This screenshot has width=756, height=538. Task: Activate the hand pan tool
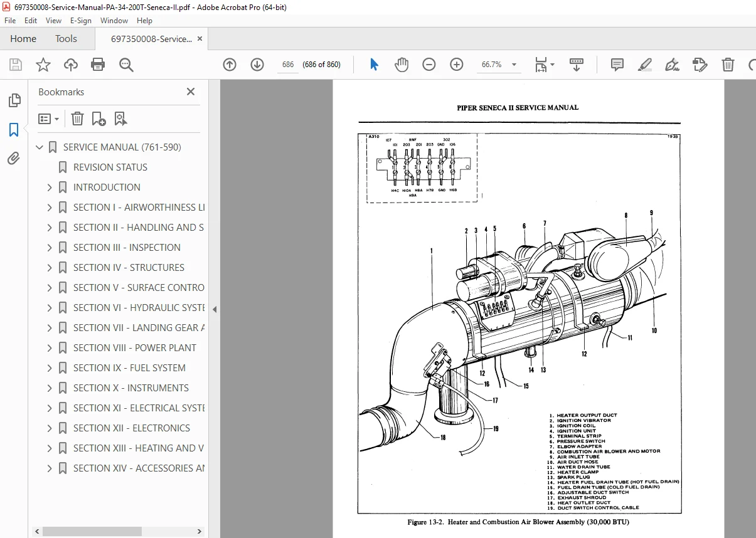[402, 65]
